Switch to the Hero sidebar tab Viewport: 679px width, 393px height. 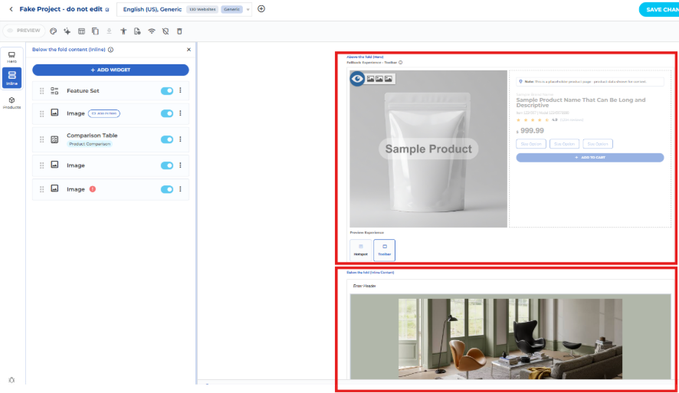click(12, 57)
